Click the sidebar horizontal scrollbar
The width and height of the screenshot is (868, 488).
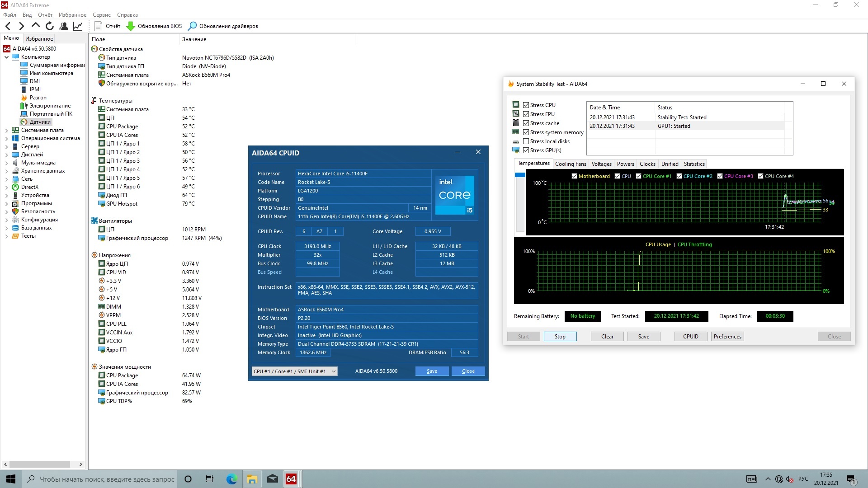(40, 465)
